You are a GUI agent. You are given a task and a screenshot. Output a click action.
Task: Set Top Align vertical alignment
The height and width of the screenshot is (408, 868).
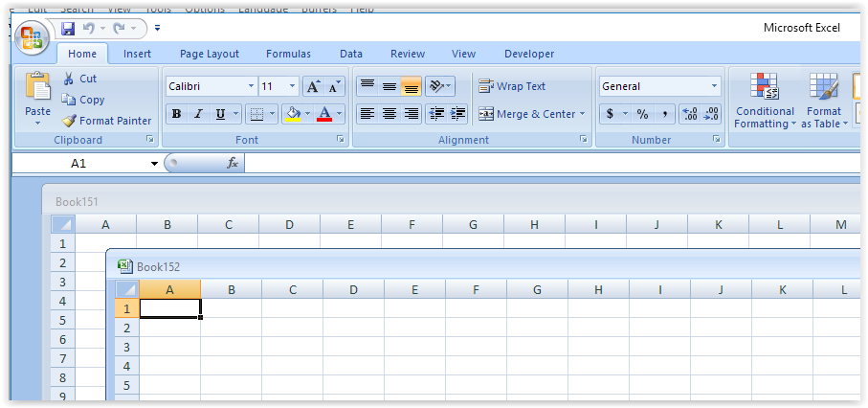point(367,86)
